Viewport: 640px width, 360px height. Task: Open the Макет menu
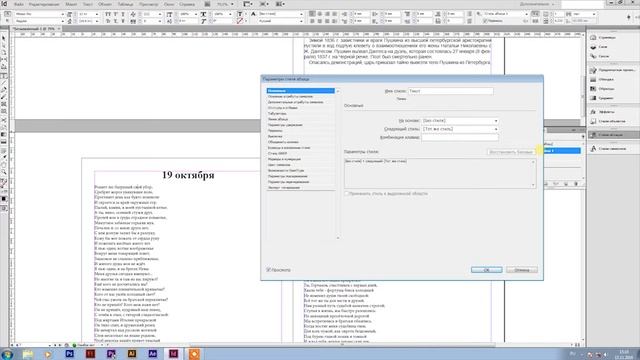[x=71, y=4]
